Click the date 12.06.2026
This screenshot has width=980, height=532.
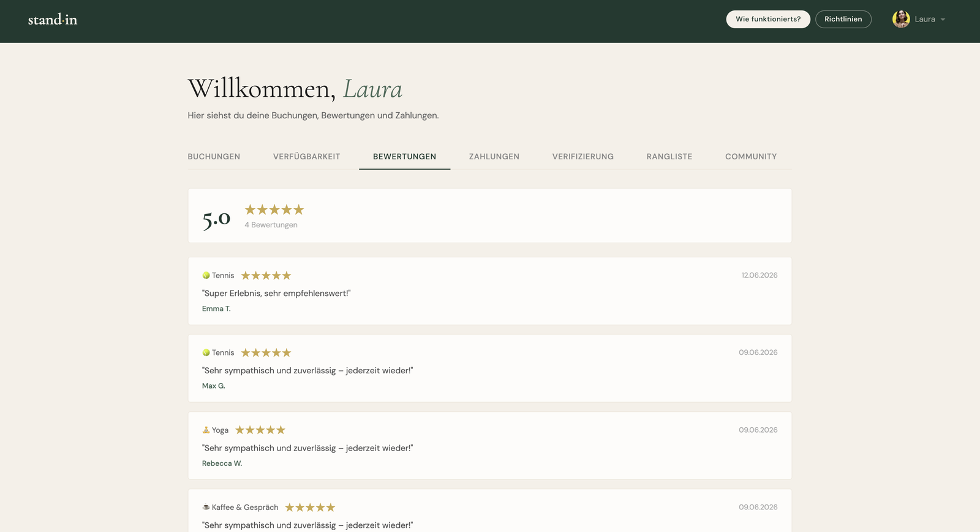[x=759, y=275]
